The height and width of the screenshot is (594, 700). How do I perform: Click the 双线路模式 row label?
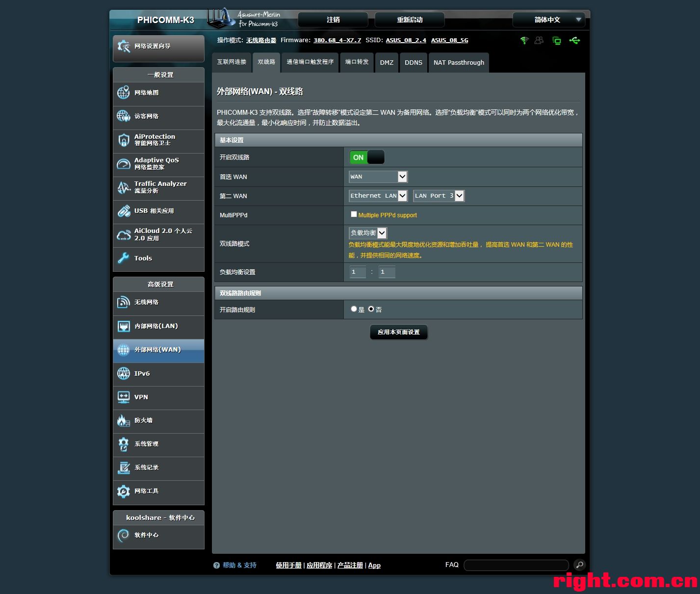point(234,244)
